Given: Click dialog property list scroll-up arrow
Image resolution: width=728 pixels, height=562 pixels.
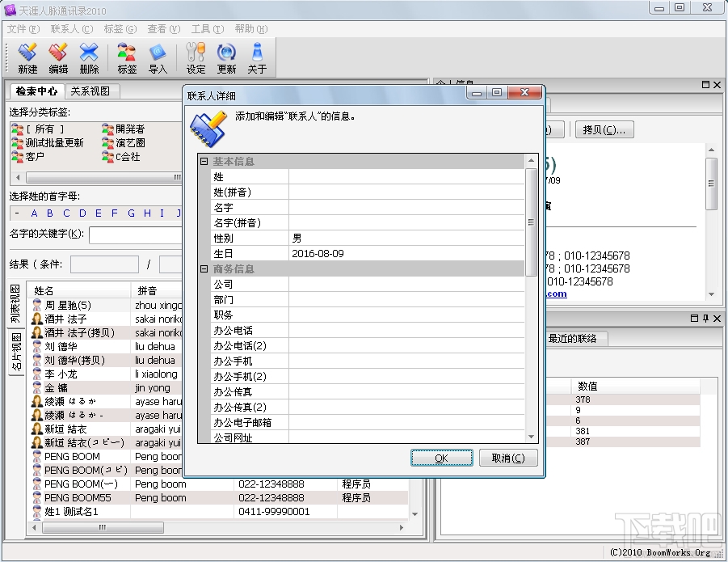Looking at the screenshot, I should coord(531,161).
